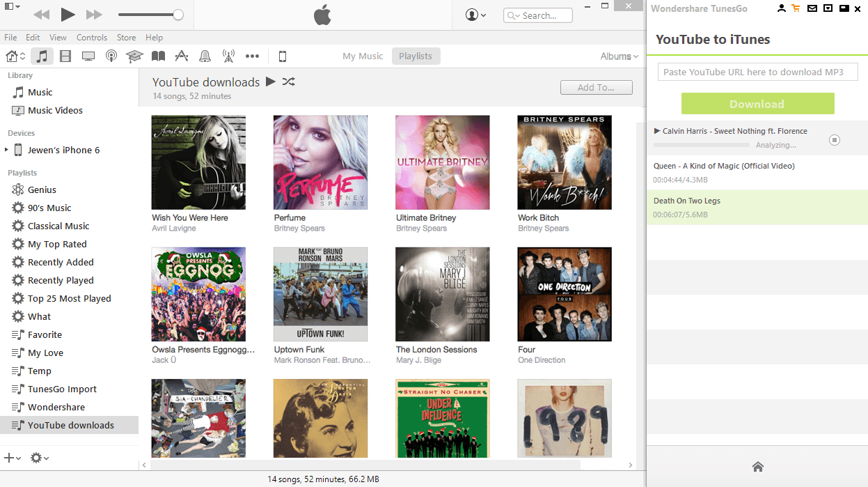Viewport: 868px width, 487px height.
Task: Click the Genius icon in sidebar
Action: coord(18,190)
